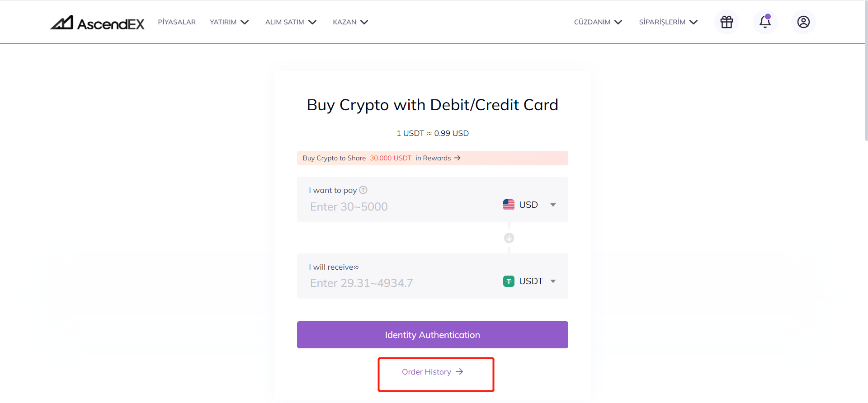This screenshot has width=868, height=403.
Task: Click the US flag icon
Action: pyautogui.click(x=509, y=205)
